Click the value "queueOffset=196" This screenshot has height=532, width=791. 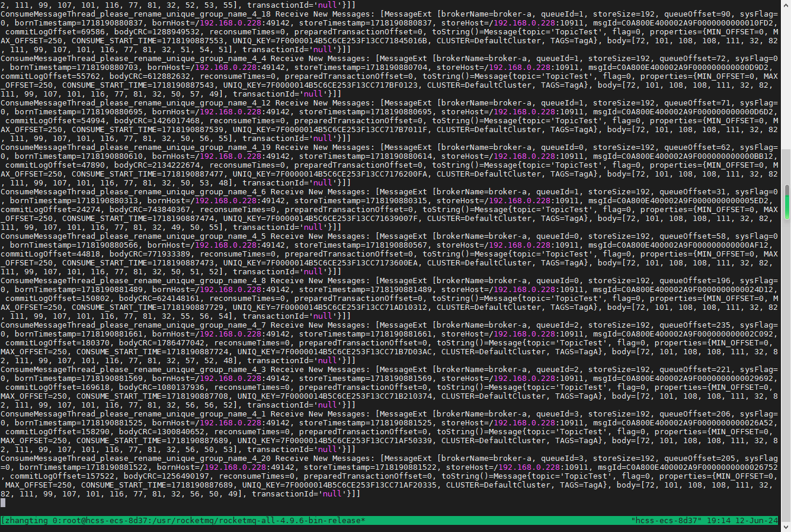point(694,281)
